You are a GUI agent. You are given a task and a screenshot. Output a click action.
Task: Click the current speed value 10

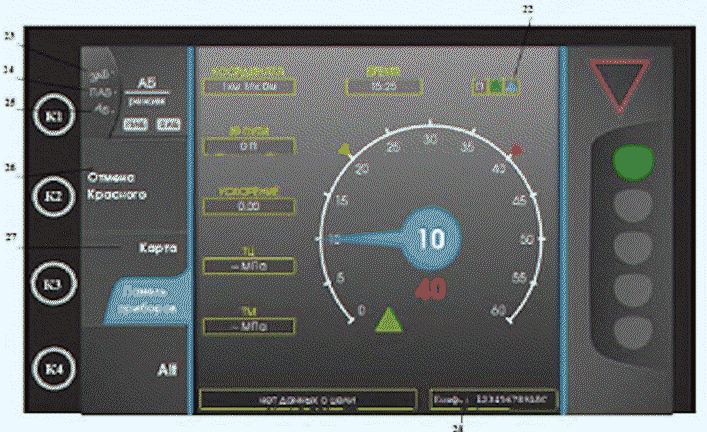tap(432, 239)
